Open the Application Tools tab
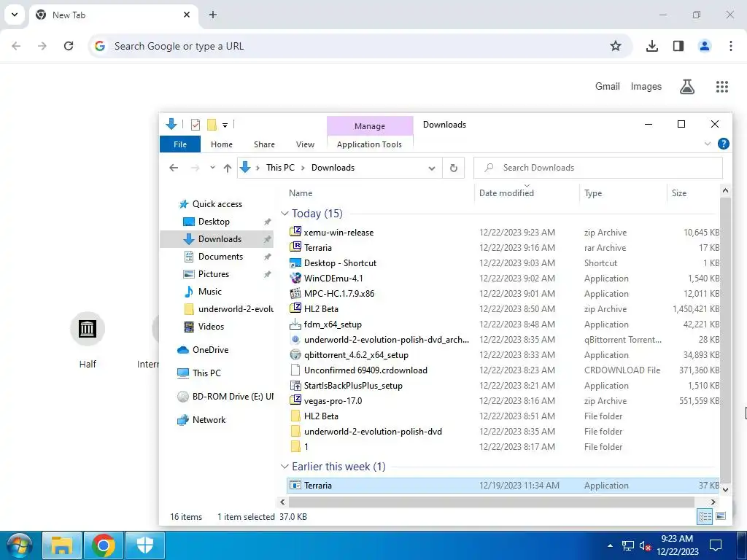Screen dimensions: 747x560 369,144
